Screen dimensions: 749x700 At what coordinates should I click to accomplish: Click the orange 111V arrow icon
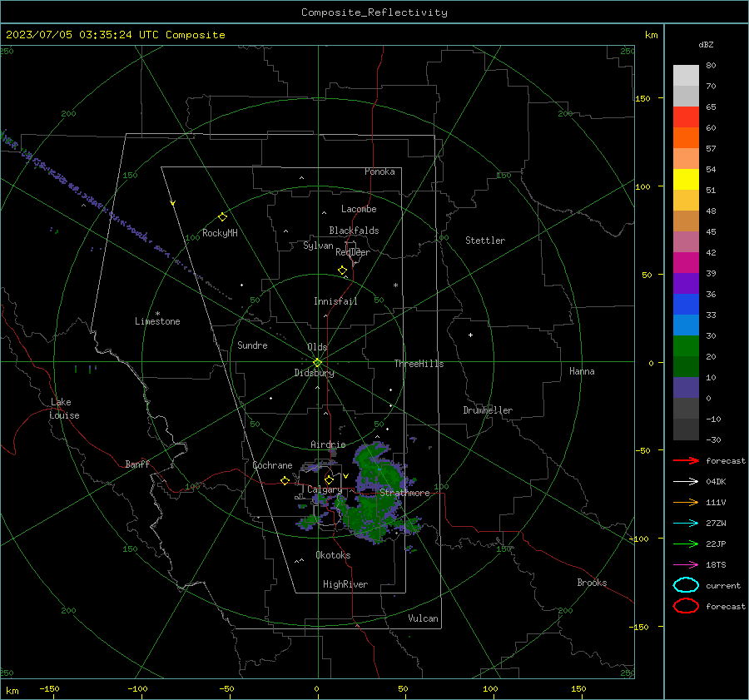(x=686, y=502)
